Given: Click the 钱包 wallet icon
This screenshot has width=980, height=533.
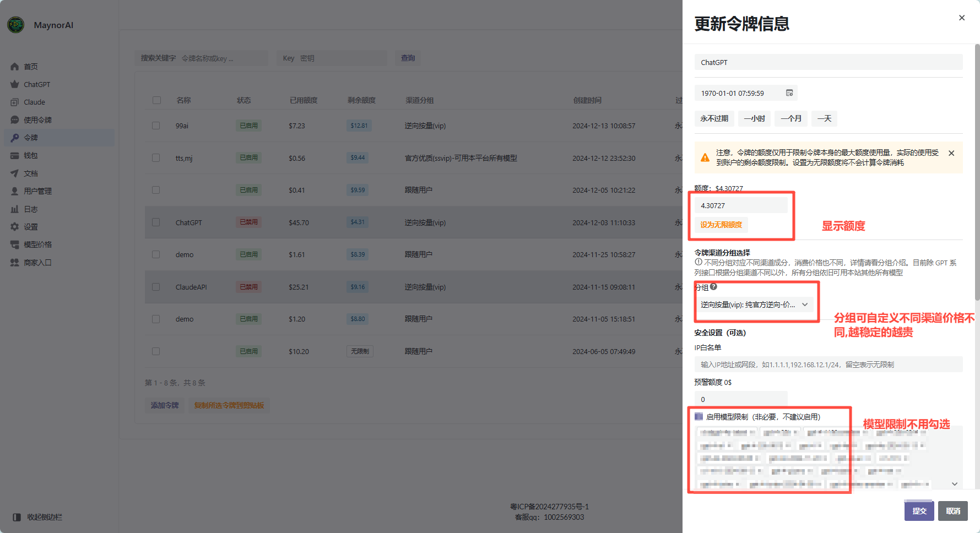Looking at the screenshot, I should coord(15,156).
